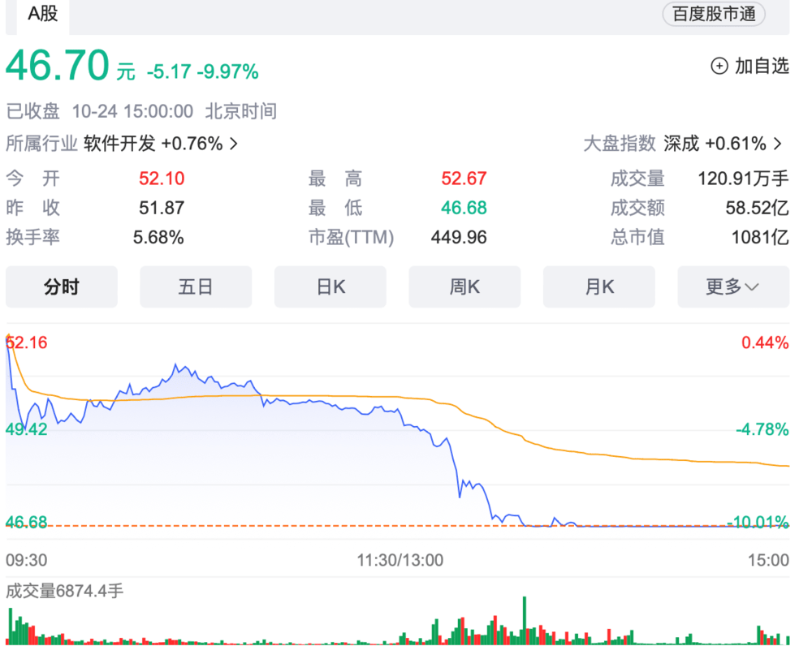
Task: Click the 46.70 current price figure
Action: [58, 67]
